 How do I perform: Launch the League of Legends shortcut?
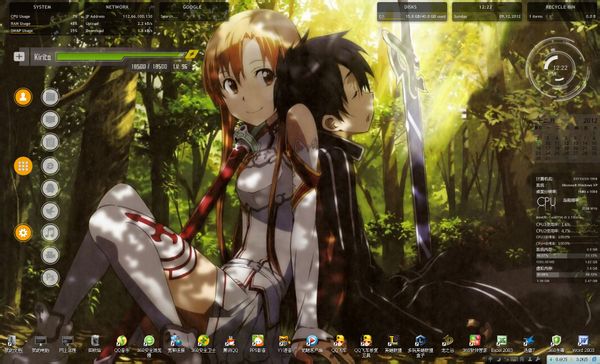393,344
